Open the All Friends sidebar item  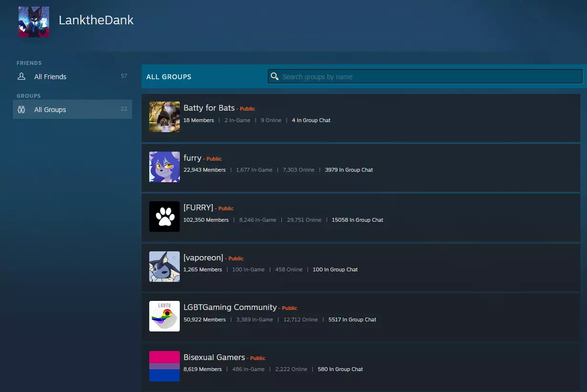click(50, 77)
